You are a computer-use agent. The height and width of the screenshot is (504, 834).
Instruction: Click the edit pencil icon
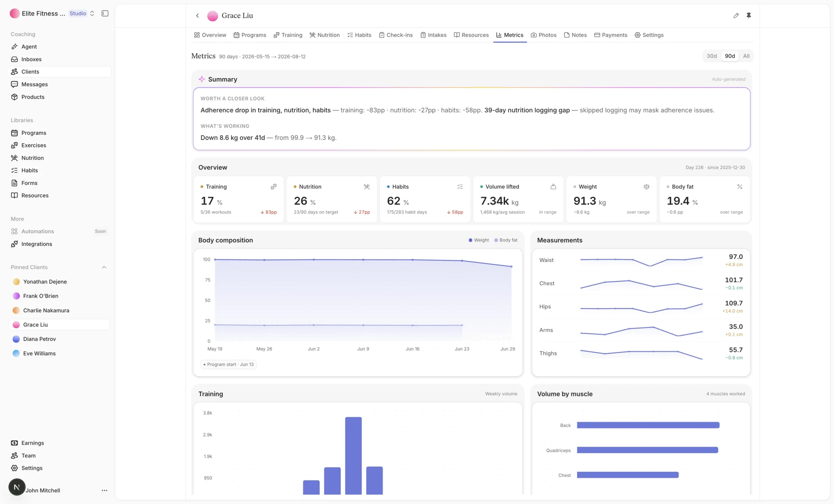[736, 16]
